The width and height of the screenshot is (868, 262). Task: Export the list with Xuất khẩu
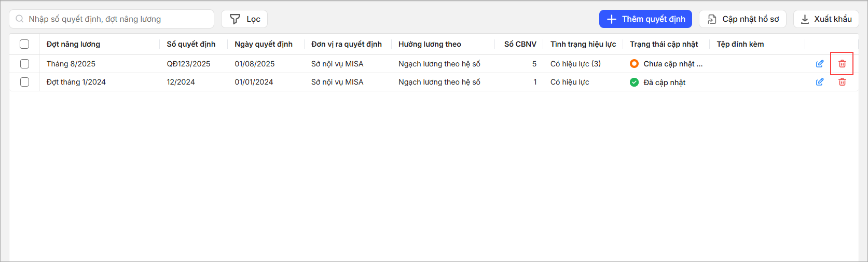(826, 19)
